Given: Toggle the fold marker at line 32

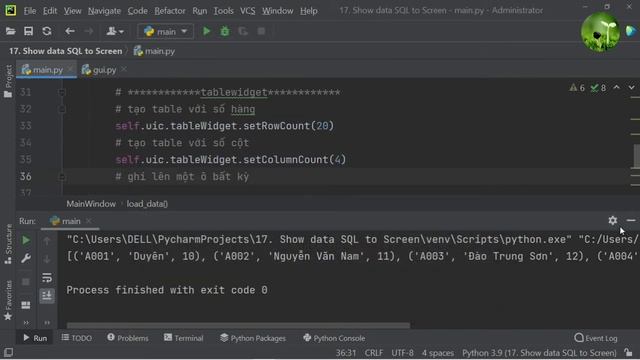Looking at the screenshot, I should pyautogui.click(x=62, y=109).
